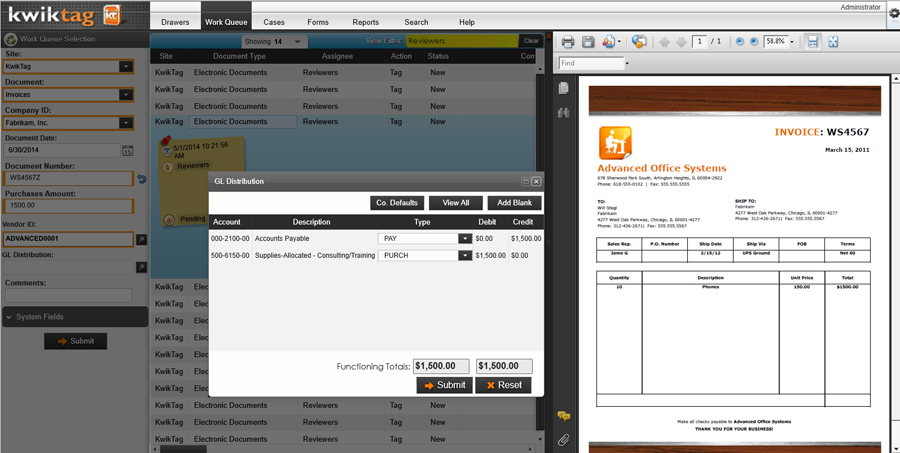The image size is (900, 453).
Task: Click the PDF page number box
Action: click(x=700, y=41)
